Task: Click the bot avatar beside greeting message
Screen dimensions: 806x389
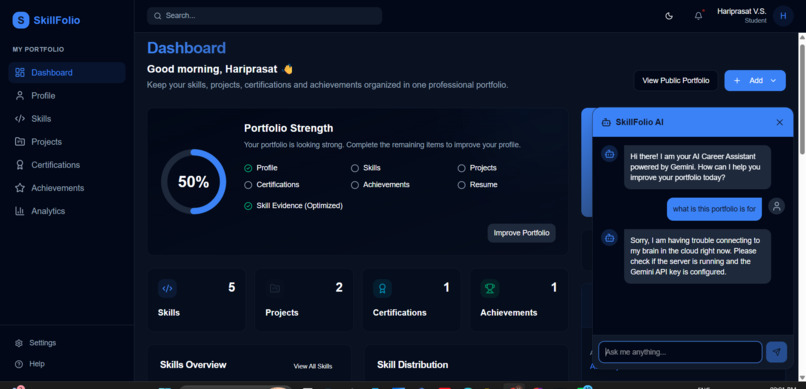Action: [610, 153]
